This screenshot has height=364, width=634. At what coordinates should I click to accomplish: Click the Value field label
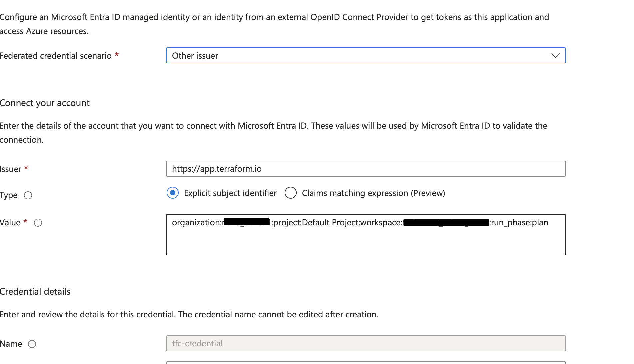point(10,222)
